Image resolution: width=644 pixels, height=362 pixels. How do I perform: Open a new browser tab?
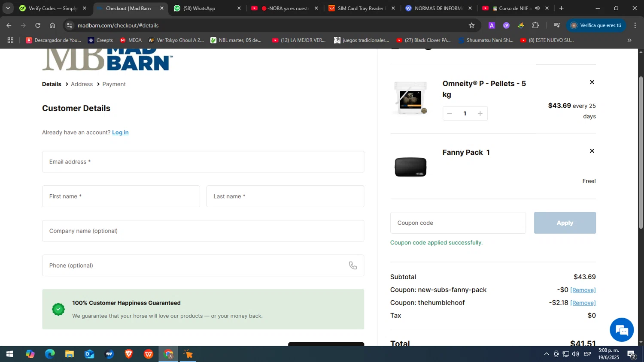tap(561, 8)
